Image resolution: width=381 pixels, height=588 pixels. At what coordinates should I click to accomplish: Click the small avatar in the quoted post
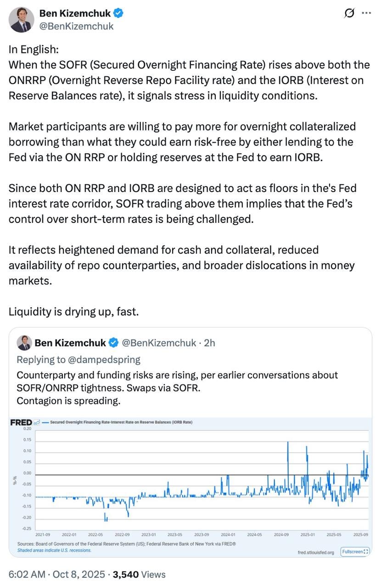24,343
